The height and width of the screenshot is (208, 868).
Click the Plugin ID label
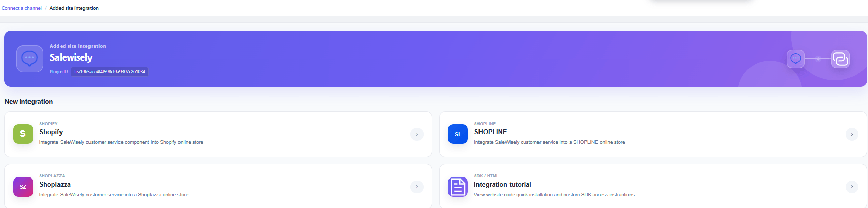click(x=58, y=72)
